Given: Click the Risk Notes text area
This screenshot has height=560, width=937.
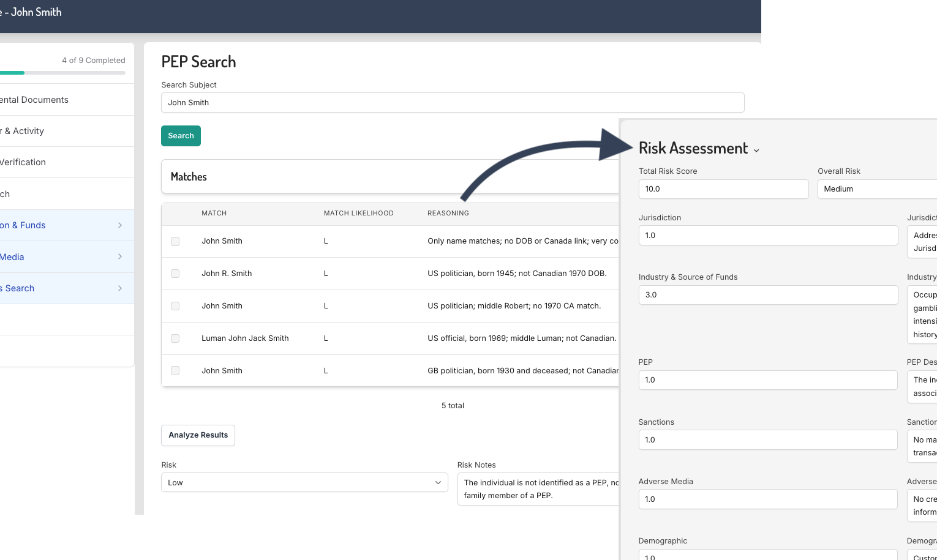Looking at the screenshot, I should [x=538, y=489].
